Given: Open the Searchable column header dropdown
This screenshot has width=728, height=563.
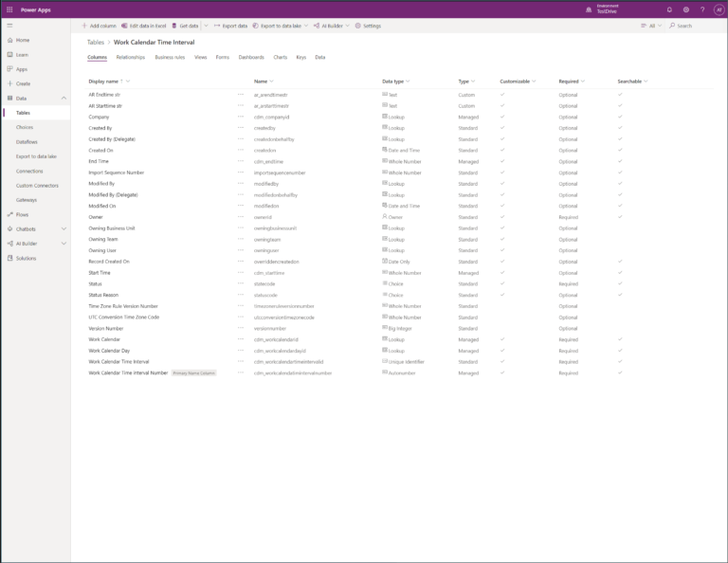Looking at the screenshot, I should click(x=646, y=82).
